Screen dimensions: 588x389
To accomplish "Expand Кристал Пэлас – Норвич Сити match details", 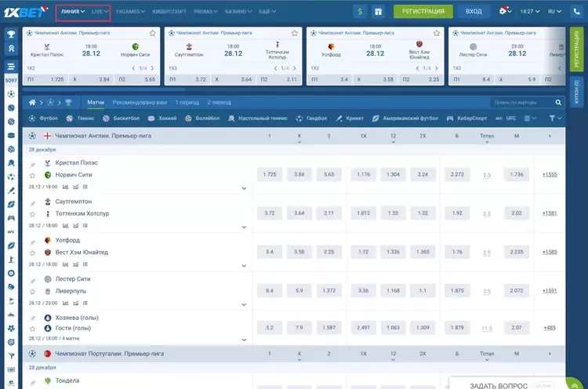I will point(244,188).
